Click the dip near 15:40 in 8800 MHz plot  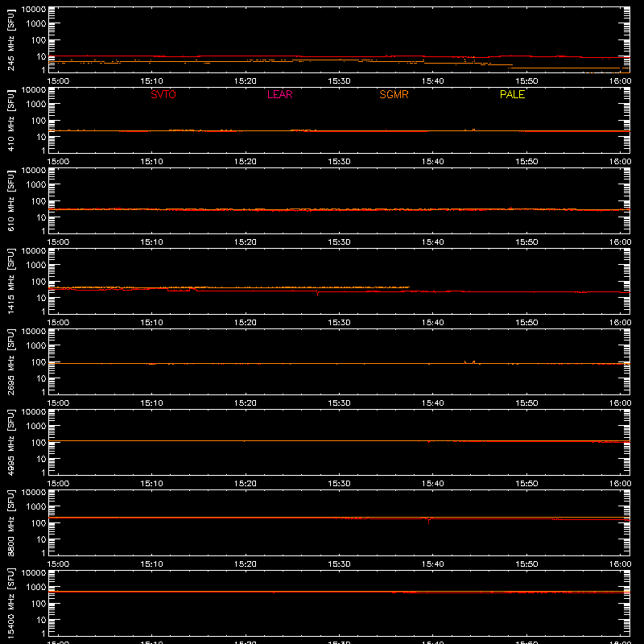(429, 521)
